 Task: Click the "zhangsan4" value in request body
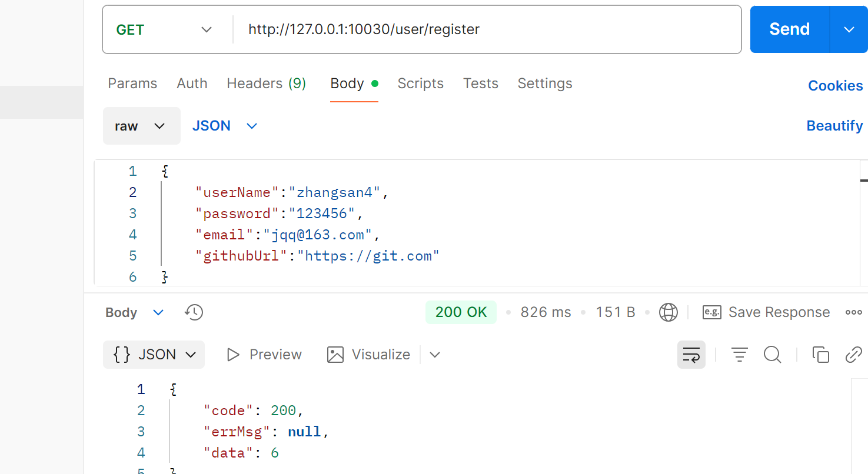(x=334, y=192)
